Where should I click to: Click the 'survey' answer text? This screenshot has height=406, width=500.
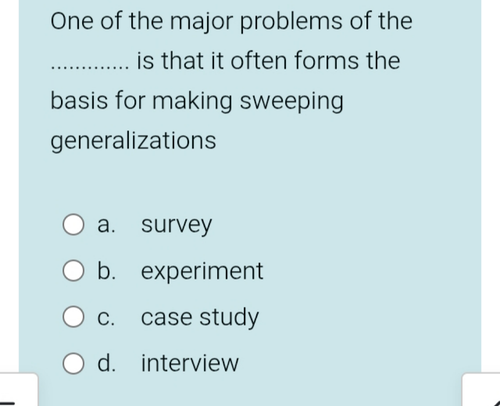(x=176, y=225)
